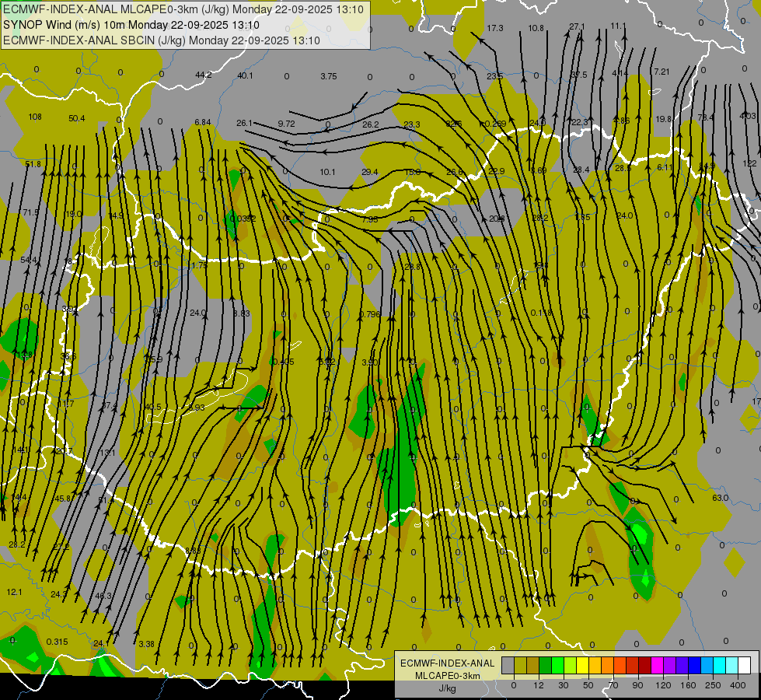Click the gold legend swatch
Image resolution: width=761 pixels, height=700 pixels.
pos(595,665)
